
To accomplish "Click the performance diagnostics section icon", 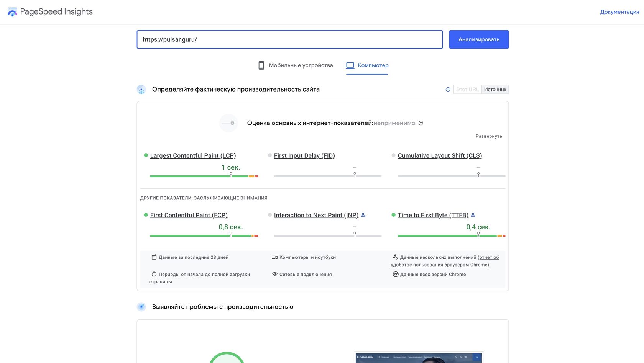I will pyautogui.click(x=141, y=307).
